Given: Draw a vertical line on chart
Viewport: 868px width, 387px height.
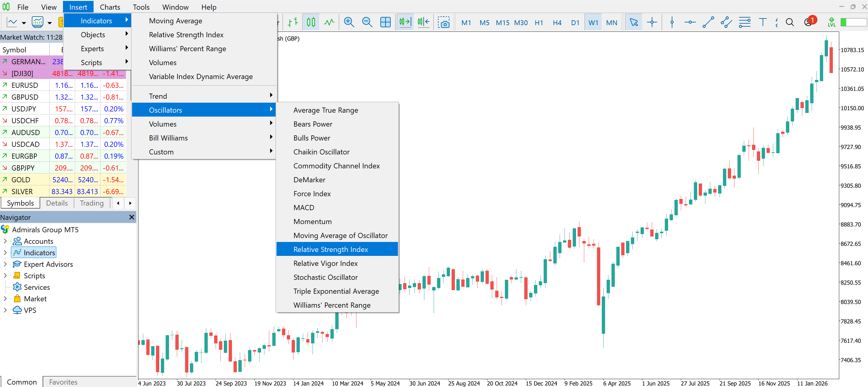Looking at the screenshot, I should point(672,23).
